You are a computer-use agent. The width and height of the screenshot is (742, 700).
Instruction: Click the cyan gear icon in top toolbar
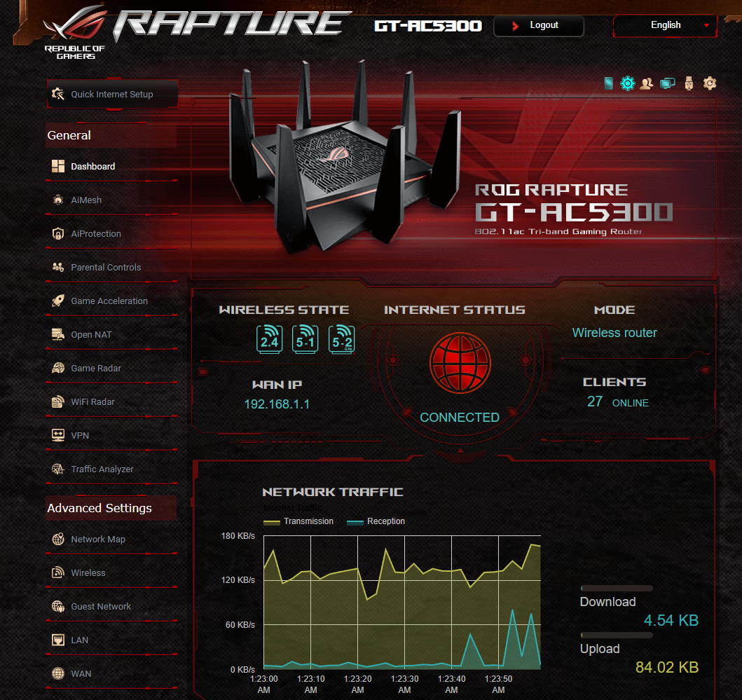point(628,84)
